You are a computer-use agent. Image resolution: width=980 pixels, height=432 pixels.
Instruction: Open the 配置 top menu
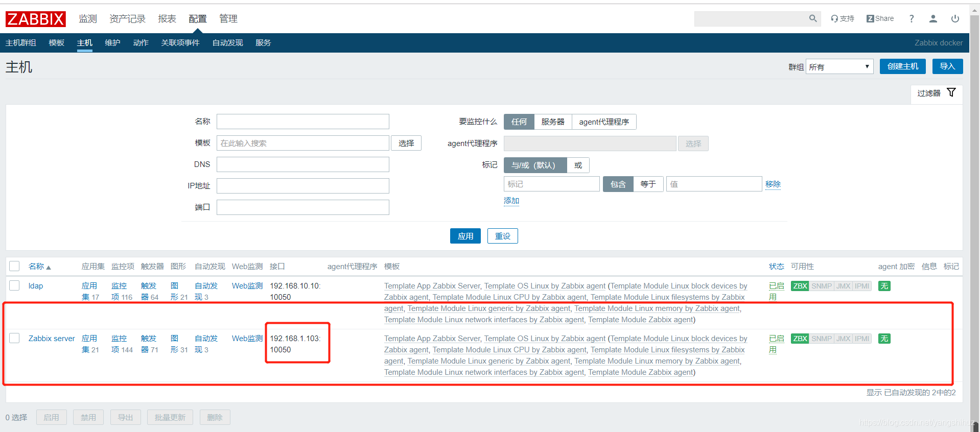tap(197, 19)
